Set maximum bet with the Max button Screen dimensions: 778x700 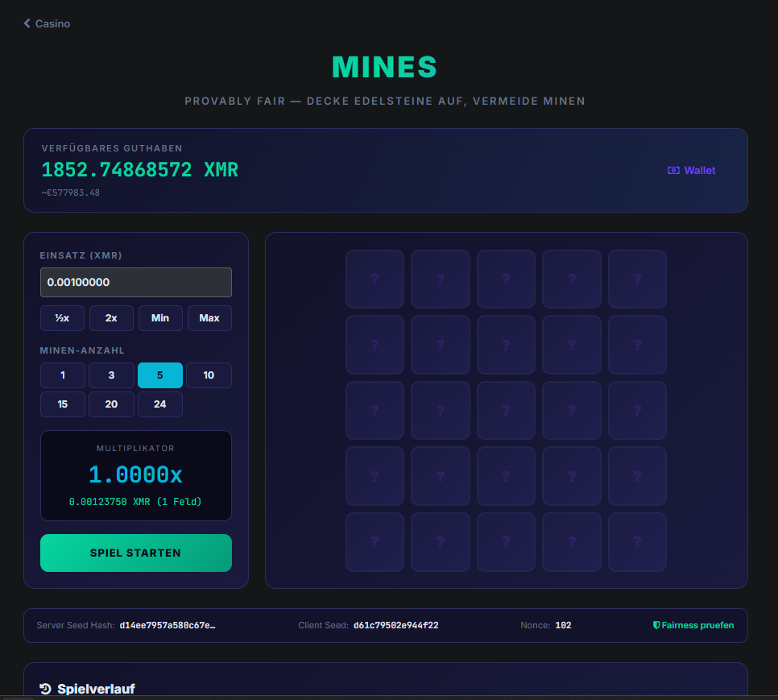click(x=209, y=318)
